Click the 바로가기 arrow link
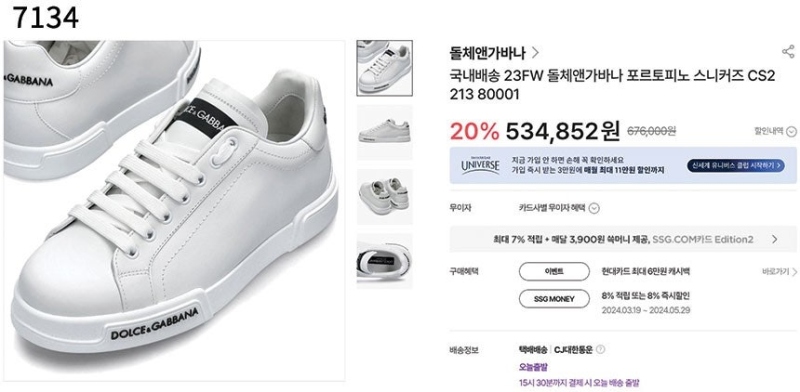 [x=779, y=272]
